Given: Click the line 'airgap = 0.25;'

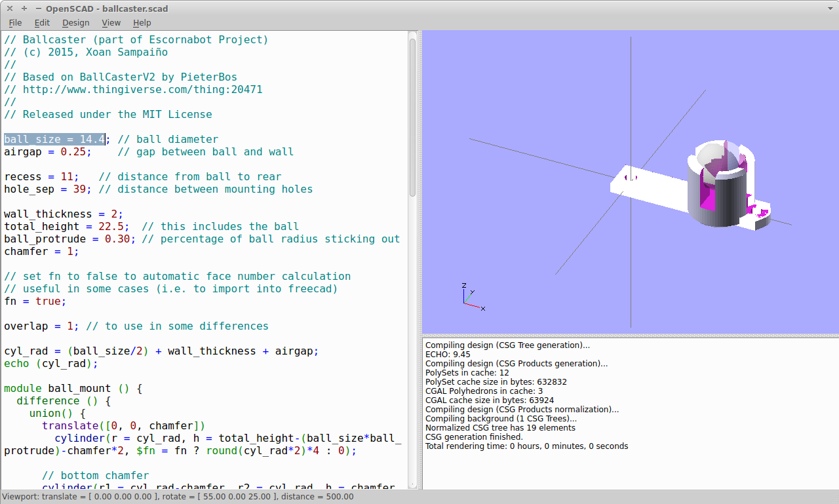Looking at the screenshot, I should coord(48,151).
